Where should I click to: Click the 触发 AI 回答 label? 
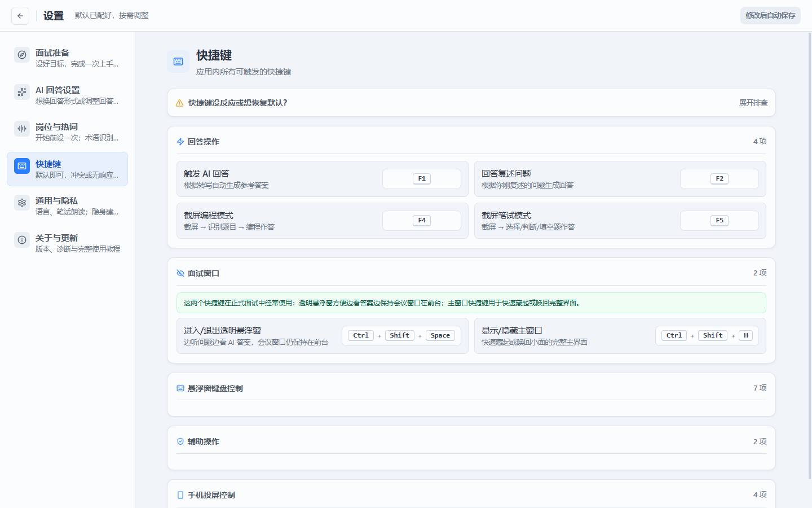(x=206, y=174)
